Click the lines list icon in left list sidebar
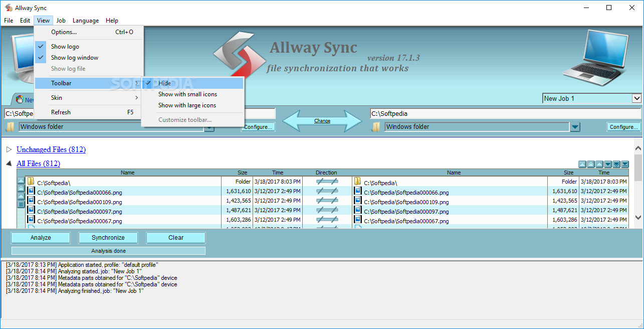Viewport: 644px width, 329px height. (x=21, y=204)
